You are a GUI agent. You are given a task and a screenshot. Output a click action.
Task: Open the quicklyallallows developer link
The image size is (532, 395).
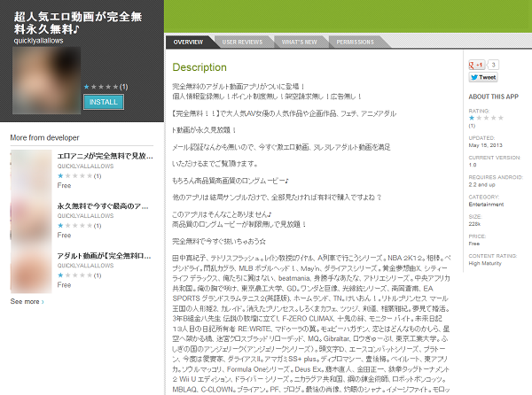pyautogui.click(x=38, y=41)
